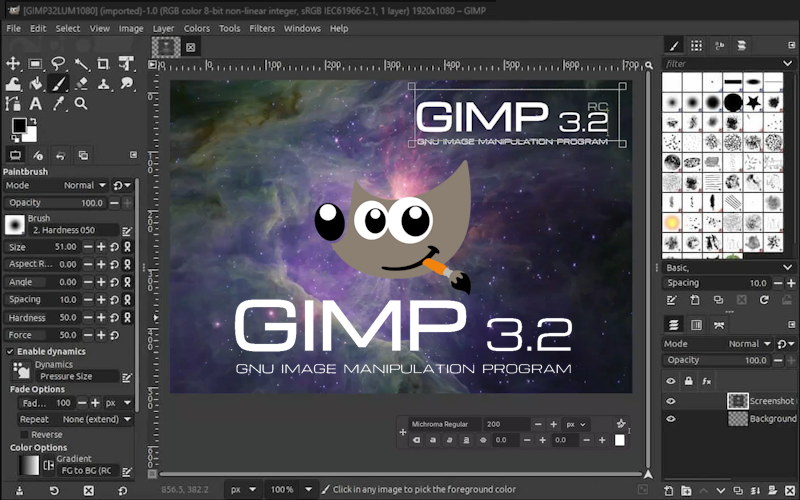Screen dimensions: 800x500
Task: Activate the Text tool
Action: 36,104
